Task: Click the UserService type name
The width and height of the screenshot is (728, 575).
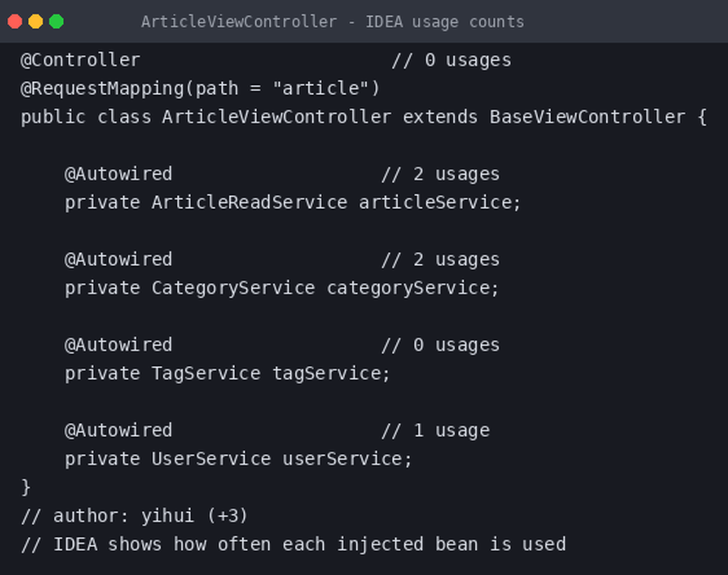Action: point(211,459)
